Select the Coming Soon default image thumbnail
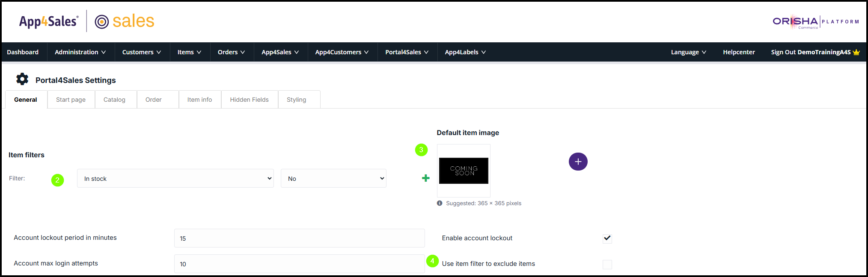 pos(464,171)
